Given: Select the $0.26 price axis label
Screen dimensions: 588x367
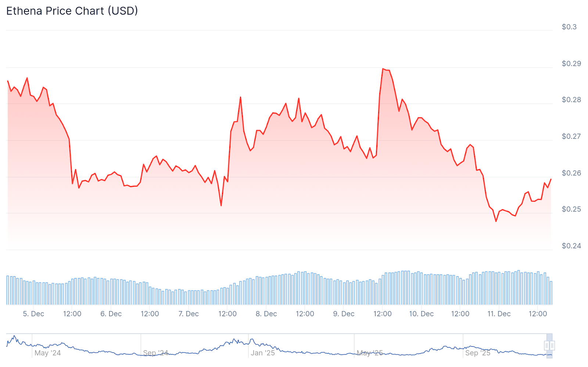Looking at the screenshot, I should 571,173.
